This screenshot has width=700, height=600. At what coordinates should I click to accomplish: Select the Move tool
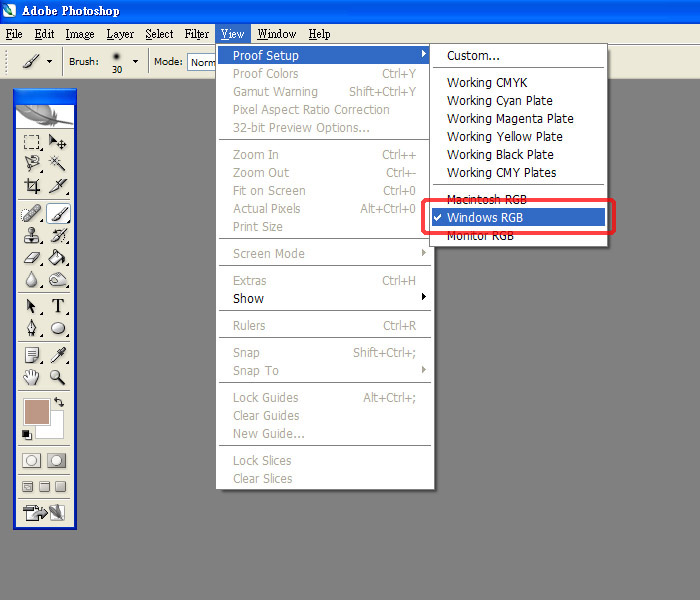[x=58, y=143]
